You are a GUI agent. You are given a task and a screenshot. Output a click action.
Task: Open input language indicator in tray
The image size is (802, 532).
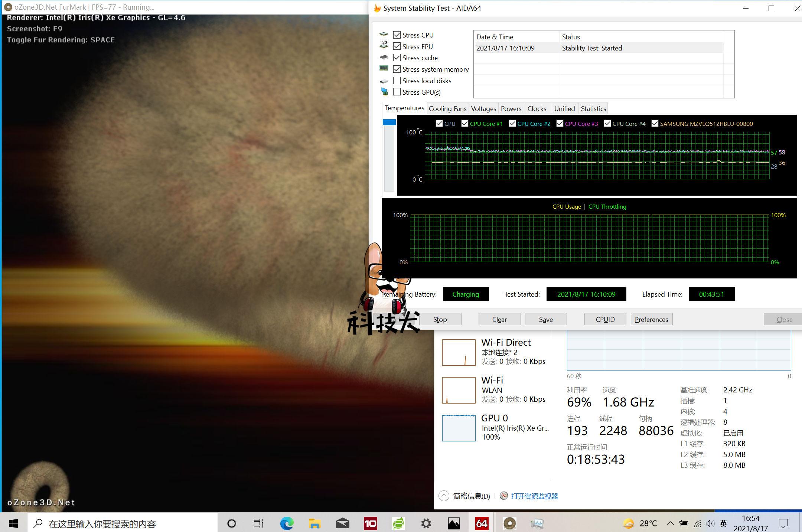(x=723, y=523)
